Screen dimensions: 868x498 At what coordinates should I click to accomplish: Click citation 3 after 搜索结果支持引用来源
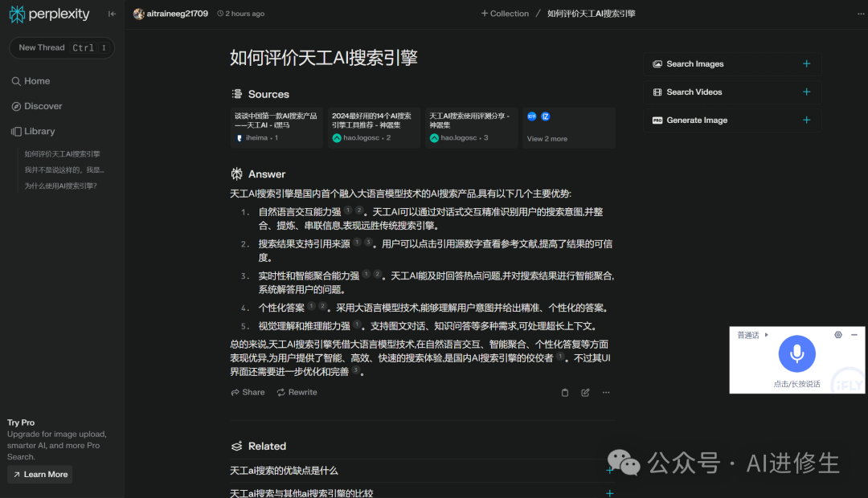368,243
